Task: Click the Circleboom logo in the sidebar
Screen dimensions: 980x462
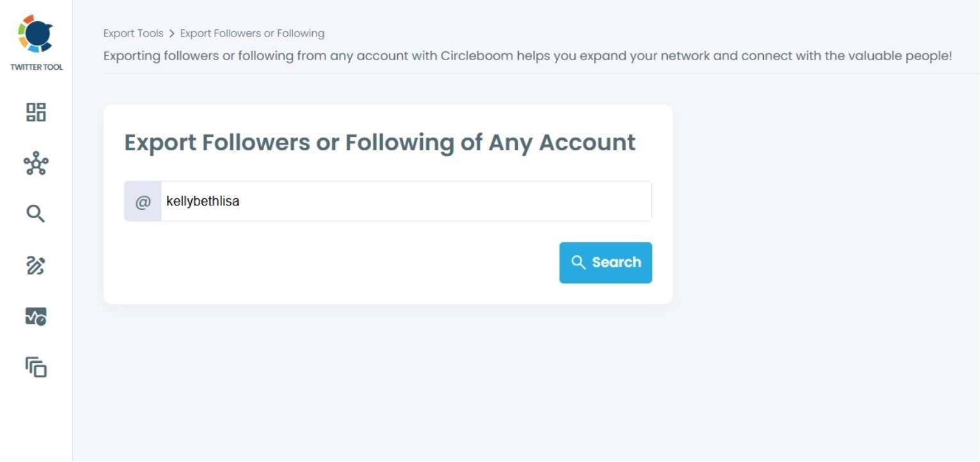Action: click(36, 35)
